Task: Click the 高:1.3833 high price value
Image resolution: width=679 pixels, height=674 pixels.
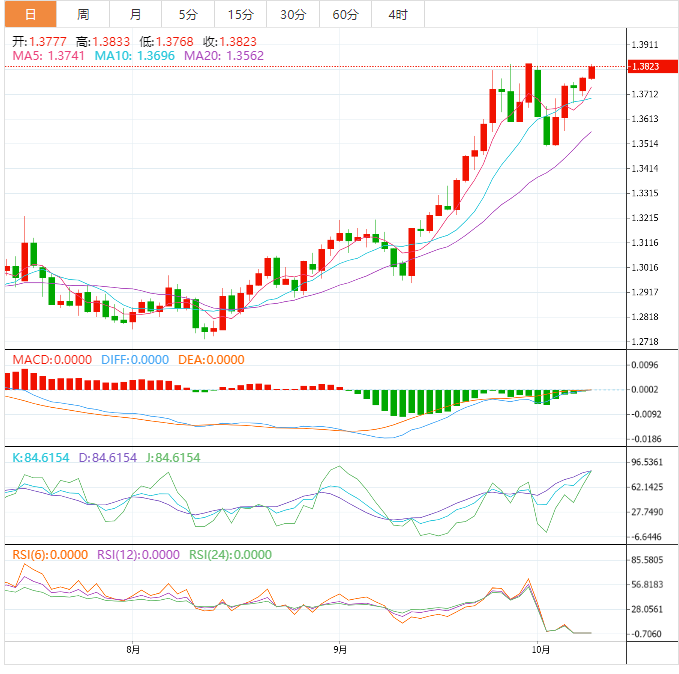Action: (103, 42)
